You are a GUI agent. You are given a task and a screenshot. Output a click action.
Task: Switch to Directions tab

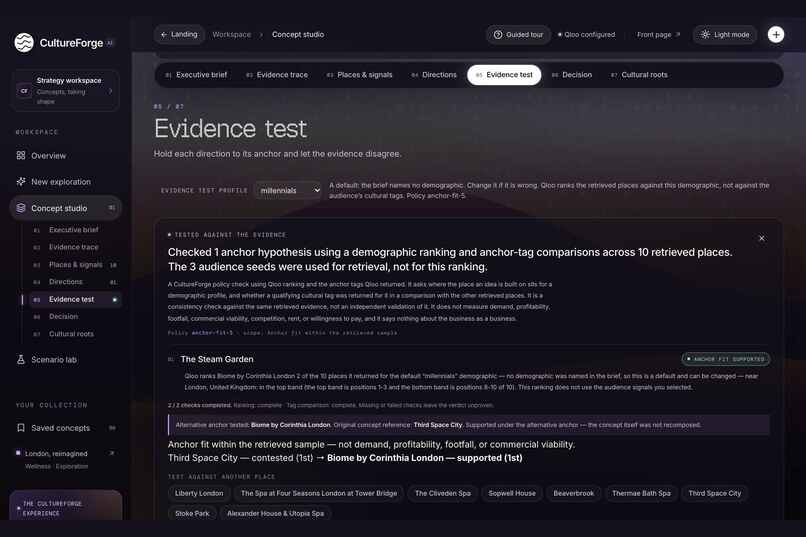point(434,75)
